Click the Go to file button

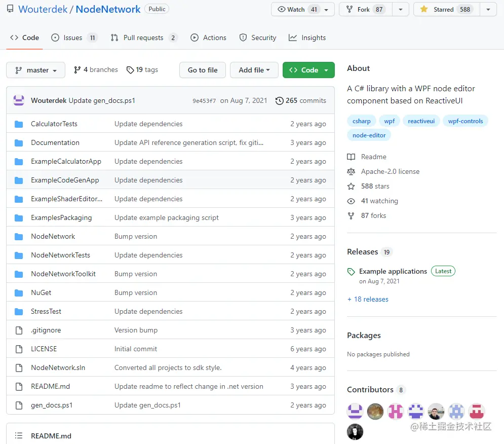pyautogui.click(x=203, y=70)
